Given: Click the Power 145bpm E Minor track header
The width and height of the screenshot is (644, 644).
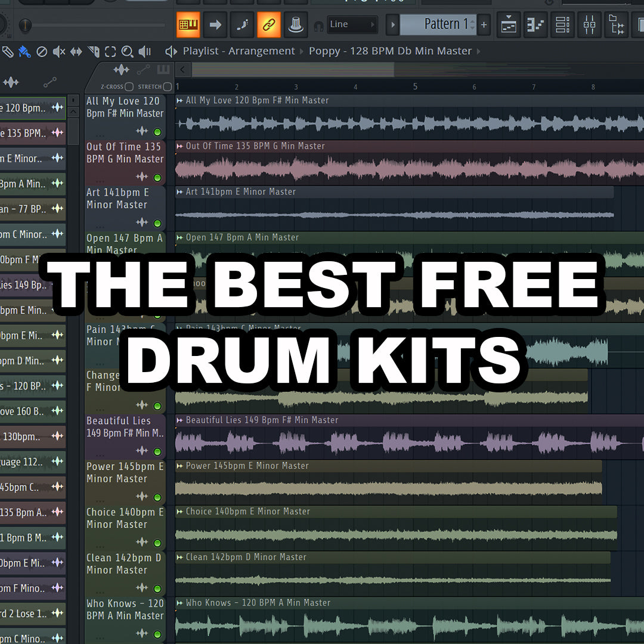Looking at the screenshot, I should pyautogui.click(x=125, y=473).
